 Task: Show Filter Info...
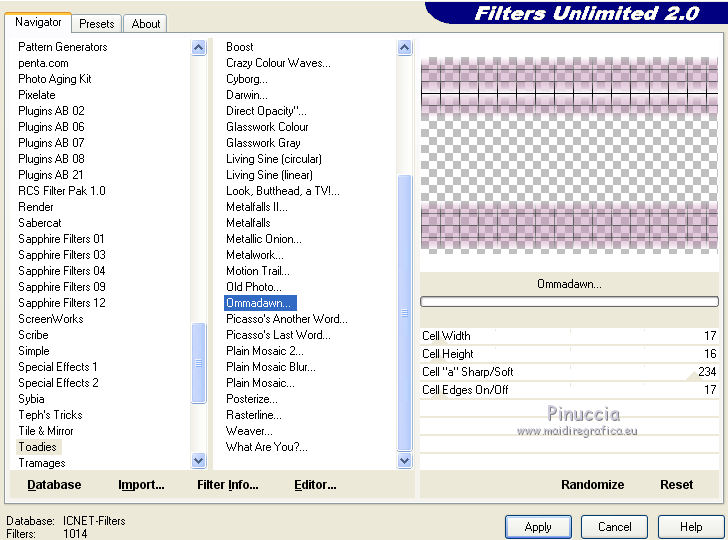(x=228, y=485)
